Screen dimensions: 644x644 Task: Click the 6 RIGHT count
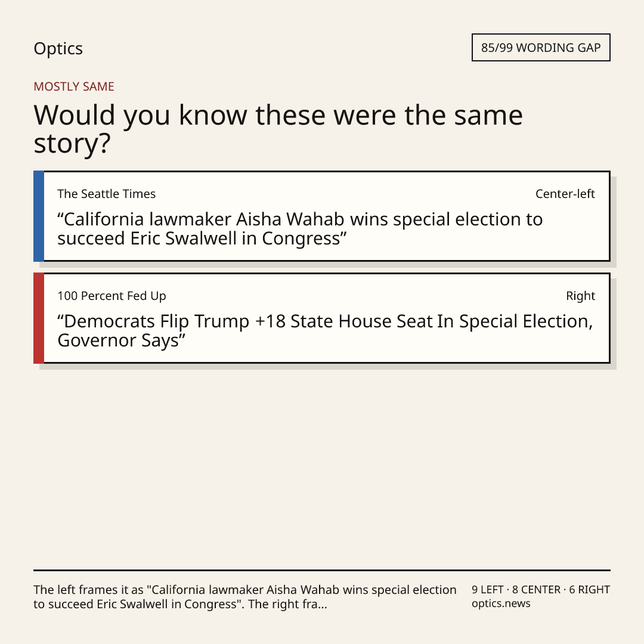pyautogui.click(x=589, y=590)
